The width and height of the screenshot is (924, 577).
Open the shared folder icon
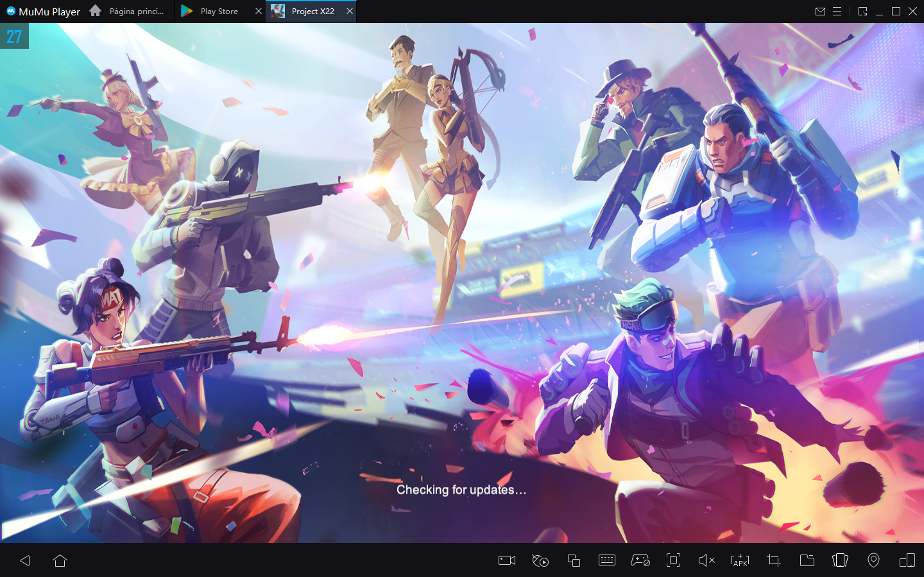(x=807, y=560)
